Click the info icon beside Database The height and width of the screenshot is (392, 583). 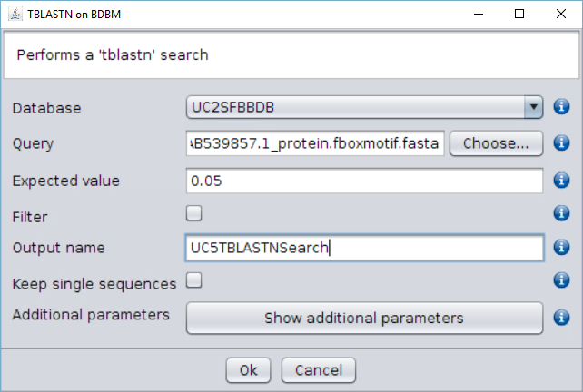561,108
